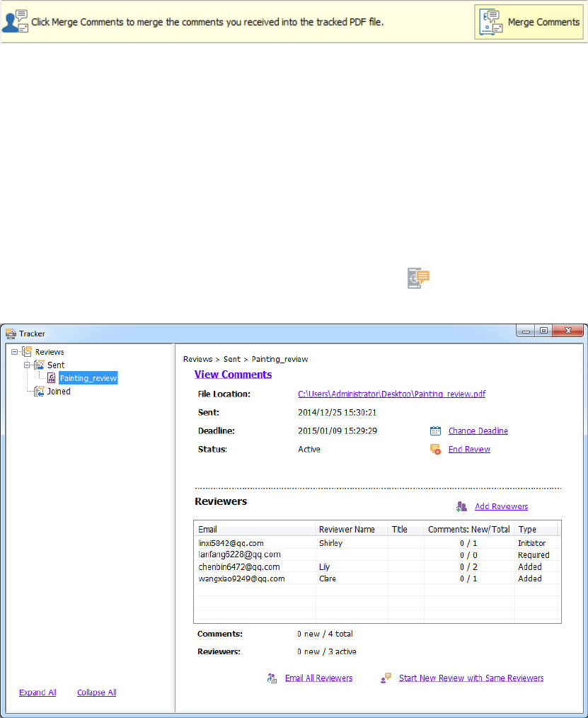Click the Painting_review PDF file icon
Image resolution: width=588 pixels, height=718 pixels.
pyautogui.click(x=52, y=378)
